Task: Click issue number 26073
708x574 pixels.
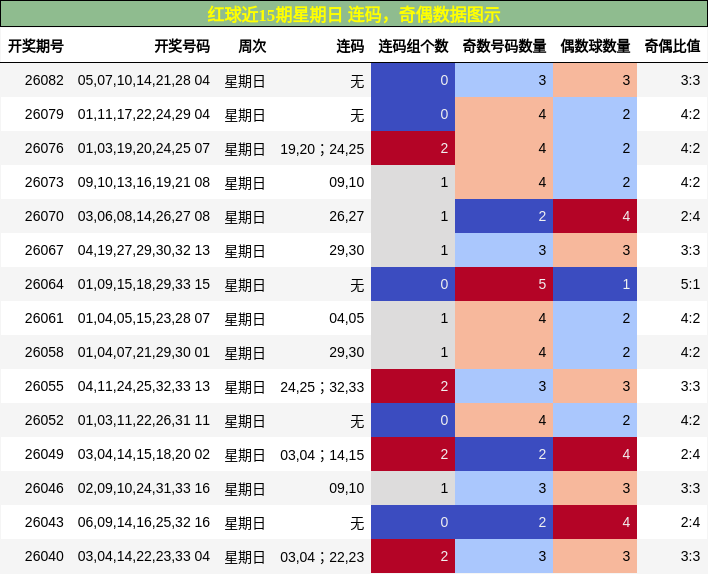Action: click(44, 182)
